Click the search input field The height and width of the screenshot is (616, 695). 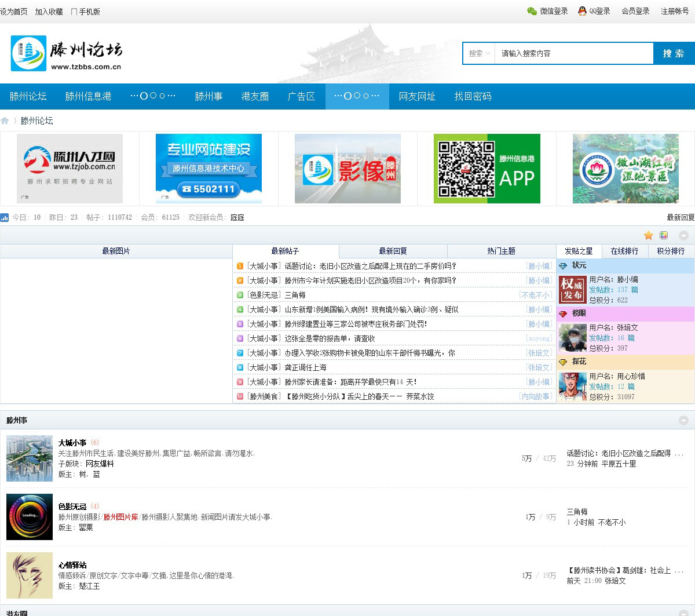tap(574, 53)
